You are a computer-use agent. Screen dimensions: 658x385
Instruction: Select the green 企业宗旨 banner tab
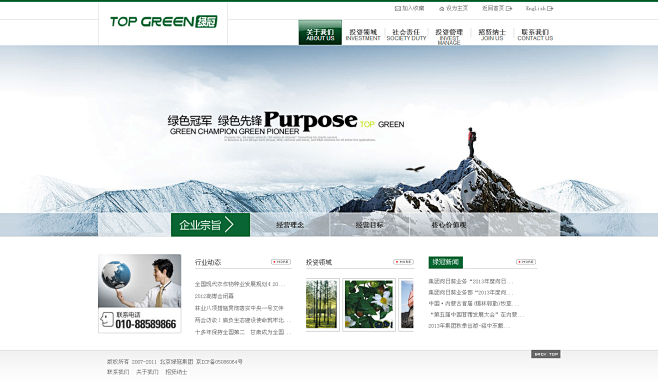click(x=210, y=225)
